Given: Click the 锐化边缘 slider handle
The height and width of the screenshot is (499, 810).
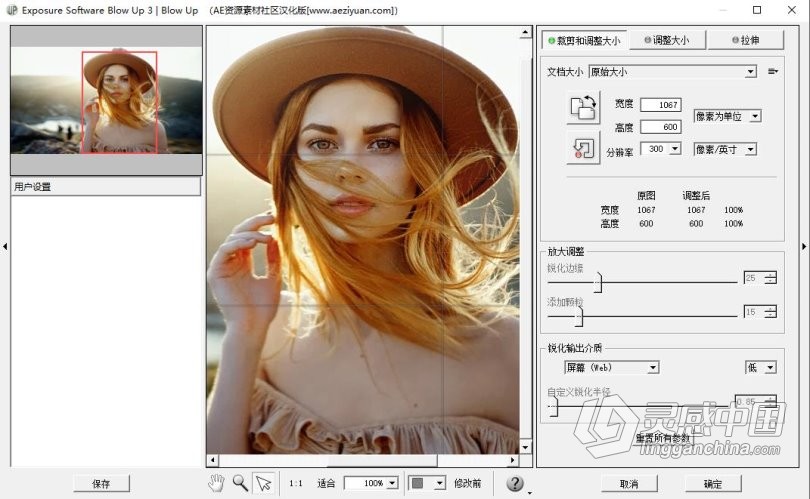Looking at the screenshot, I should [598, 282].
